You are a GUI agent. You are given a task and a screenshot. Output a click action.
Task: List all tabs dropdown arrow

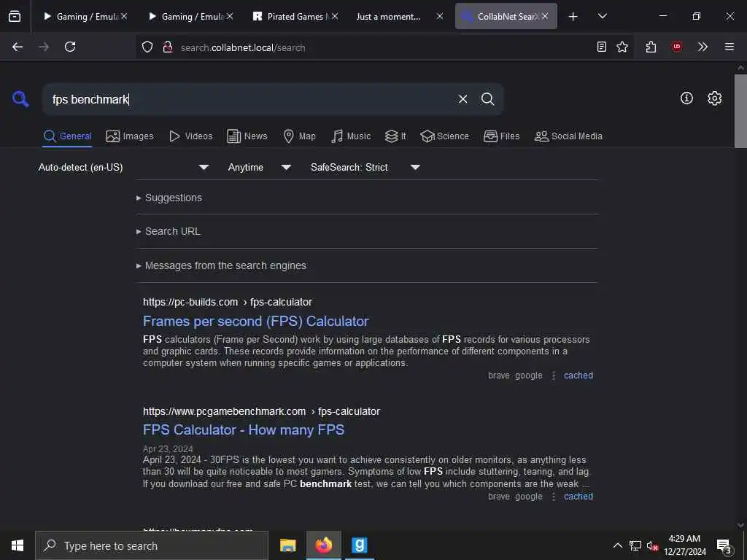[x=602, y=16]
